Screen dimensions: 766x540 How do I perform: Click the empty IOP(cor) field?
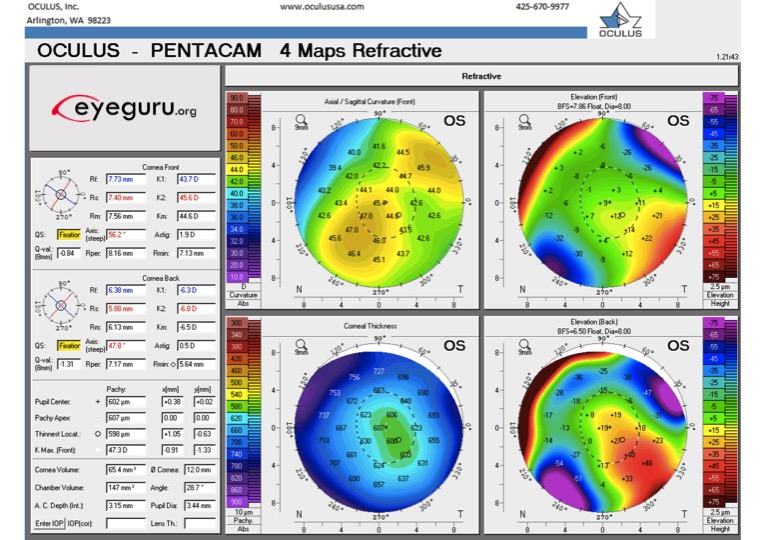pyautogui.click(x=126, y=523)
